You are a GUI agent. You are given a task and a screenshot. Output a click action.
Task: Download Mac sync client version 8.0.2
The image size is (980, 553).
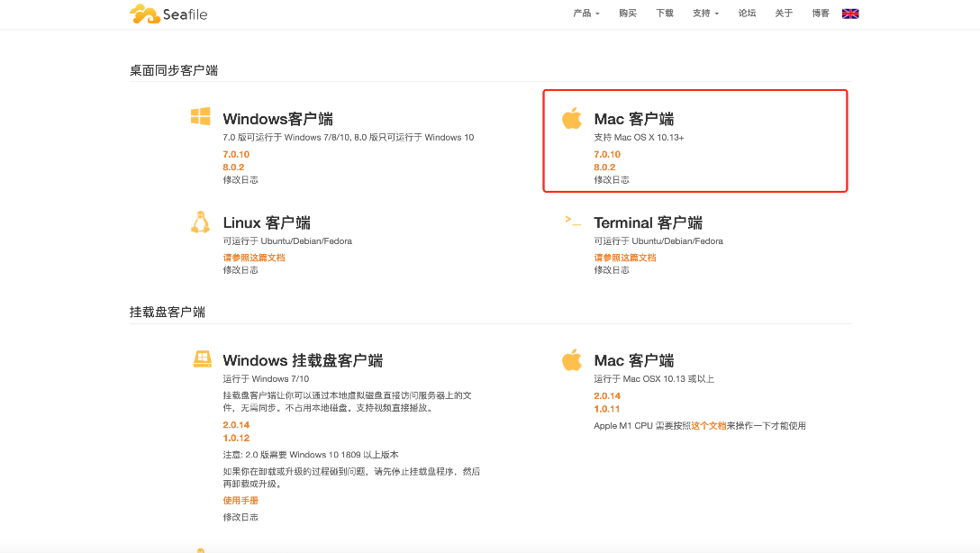click(x=604, y=168)
